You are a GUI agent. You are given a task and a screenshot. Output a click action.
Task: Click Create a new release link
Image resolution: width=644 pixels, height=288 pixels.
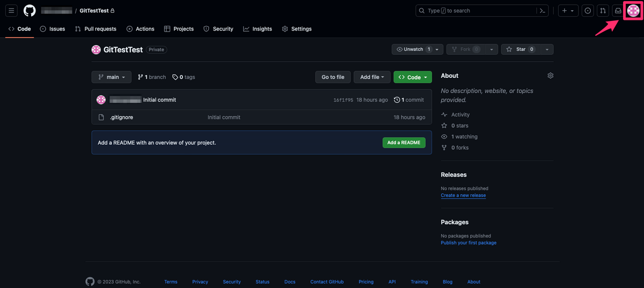click(x=463, y=195)
